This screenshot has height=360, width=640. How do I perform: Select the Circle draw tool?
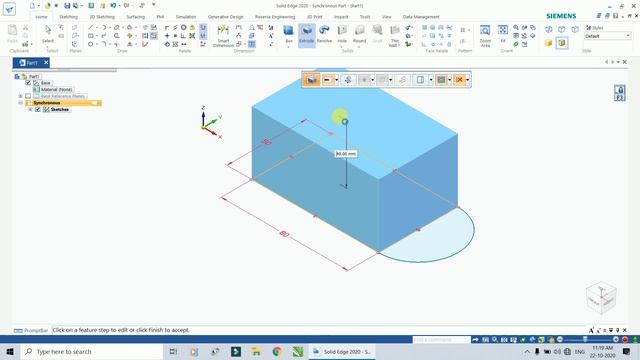[91, 44]
